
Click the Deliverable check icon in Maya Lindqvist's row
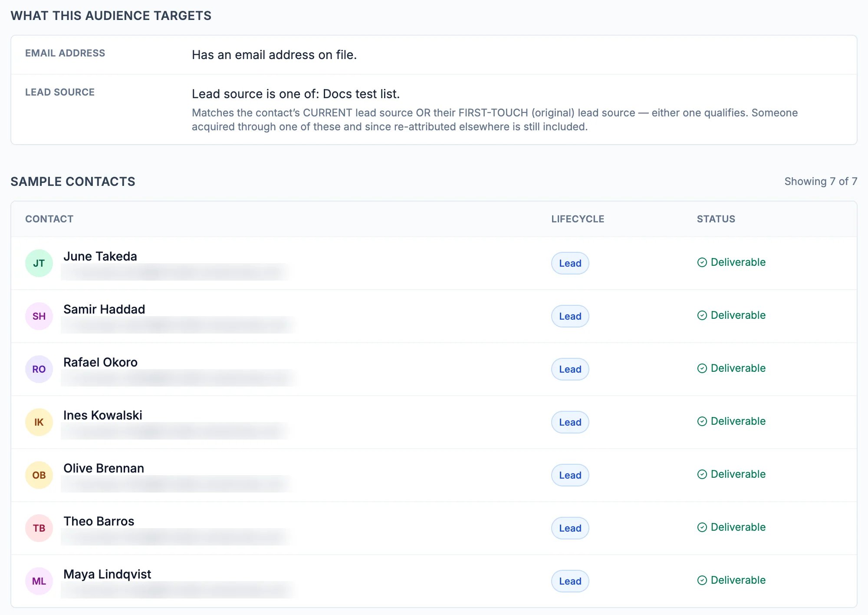coord(702,580)
